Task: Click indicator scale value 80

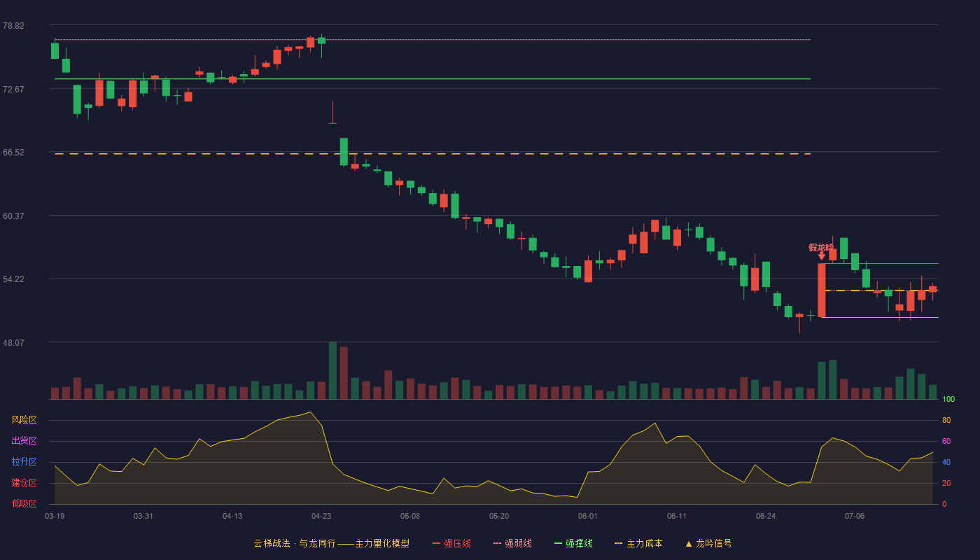Action: [x=946, y=420]
